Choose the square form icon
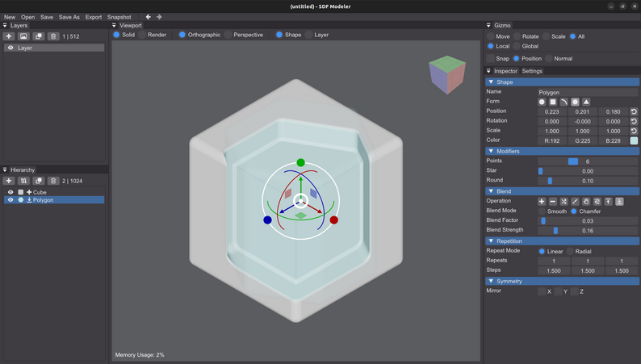 (553, 102)
